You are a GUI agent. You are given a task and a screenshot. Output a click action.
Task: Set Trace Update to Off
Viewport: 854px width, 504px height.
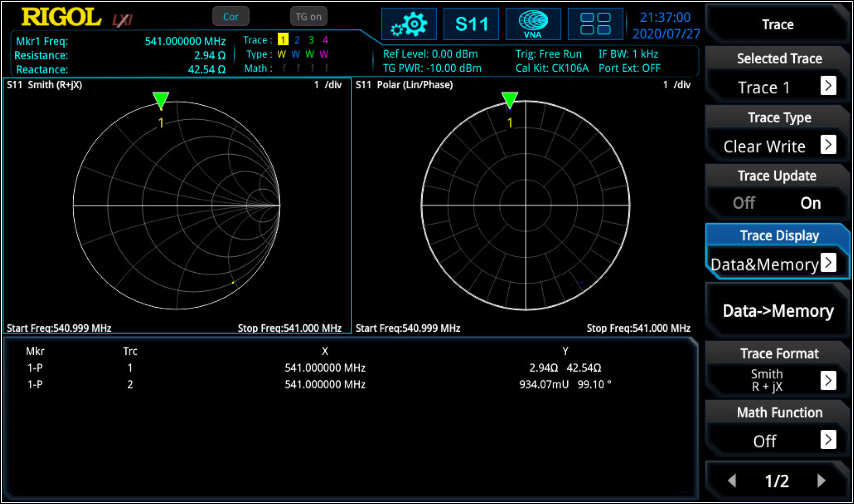click(x=744, y=203)
